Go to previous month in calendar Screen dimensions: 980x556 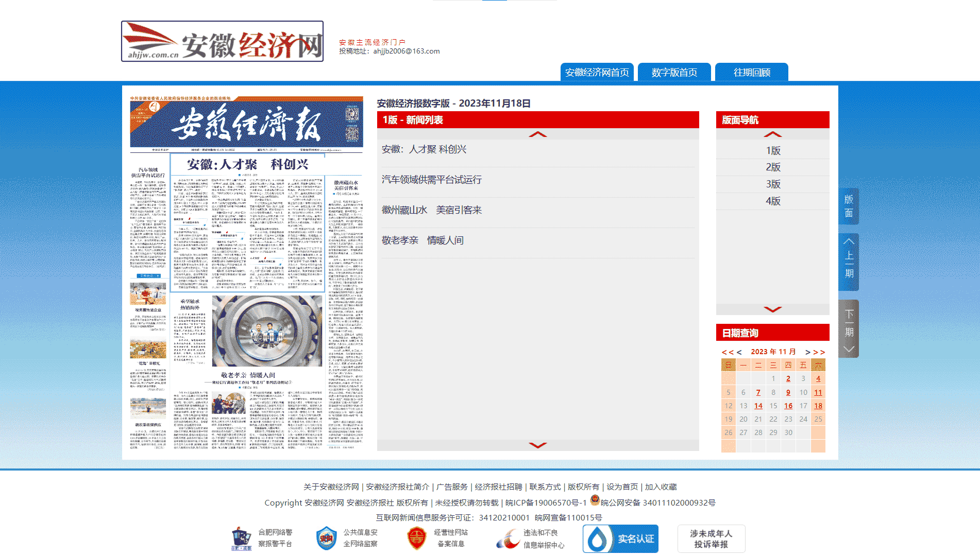click(x=739, y=352)
